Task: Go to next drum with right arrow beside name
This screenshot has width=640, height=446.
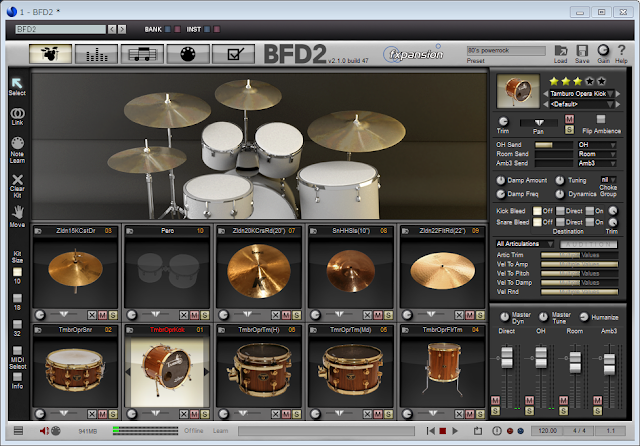Action: coord(618,93)
